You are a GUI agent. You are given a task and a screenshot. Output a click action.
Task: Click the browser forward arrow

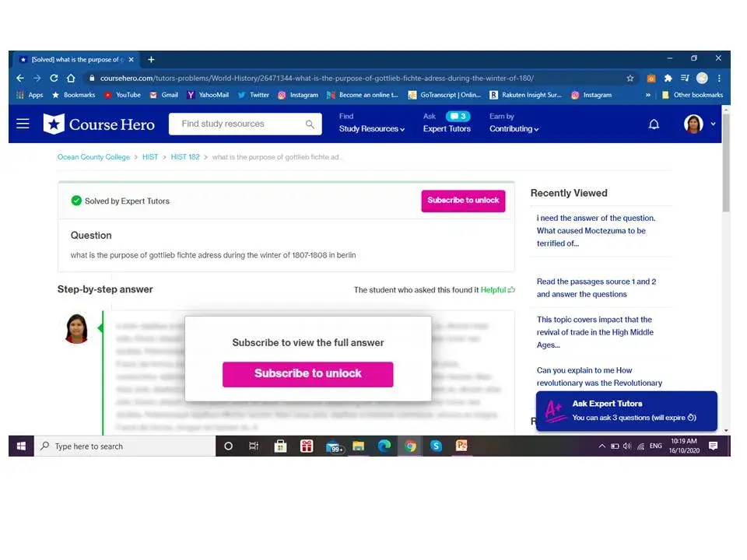point(37,78)
